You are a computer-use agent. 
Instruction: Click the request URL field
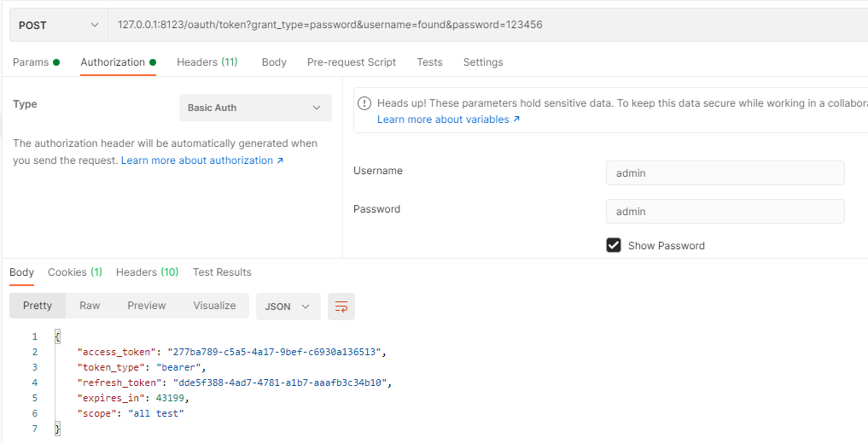487,25
